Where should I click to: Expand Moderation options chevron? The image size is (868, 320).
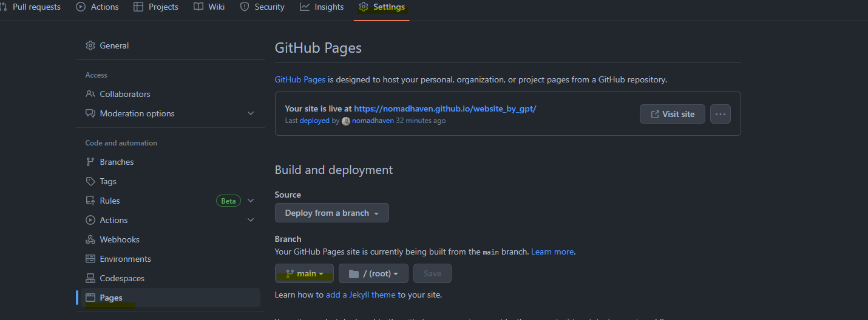point(251,113)
